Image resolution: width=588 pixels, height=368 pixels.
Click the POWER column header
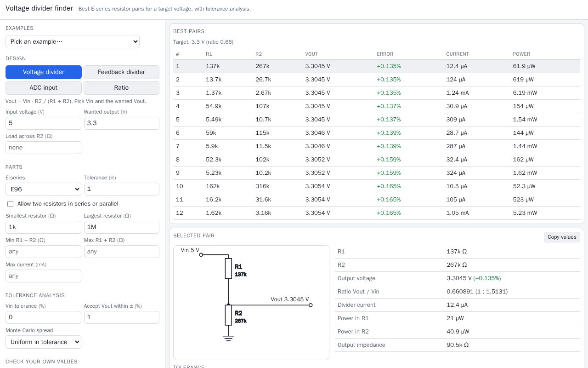pyautogui.click(x=521, y=54)
